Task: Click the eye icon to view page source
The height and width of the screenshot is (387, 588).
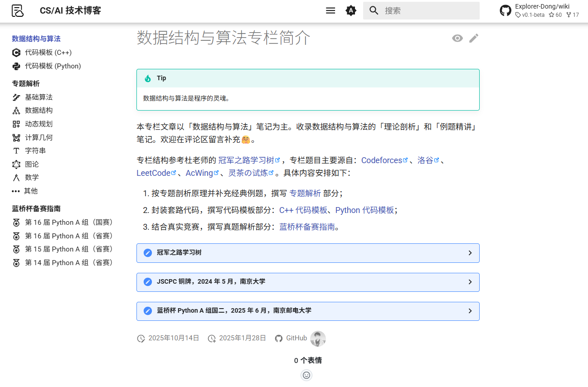Action: click(457, 38)
